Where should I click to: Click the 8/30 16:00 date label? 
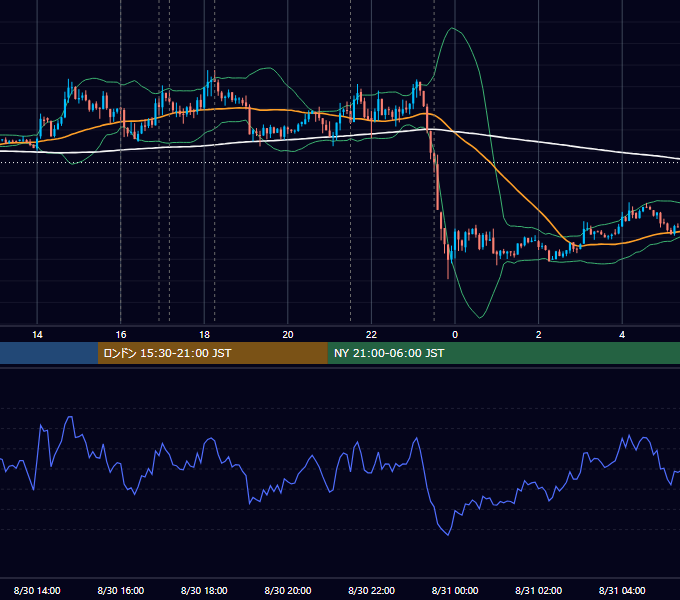tap(121, 590)
